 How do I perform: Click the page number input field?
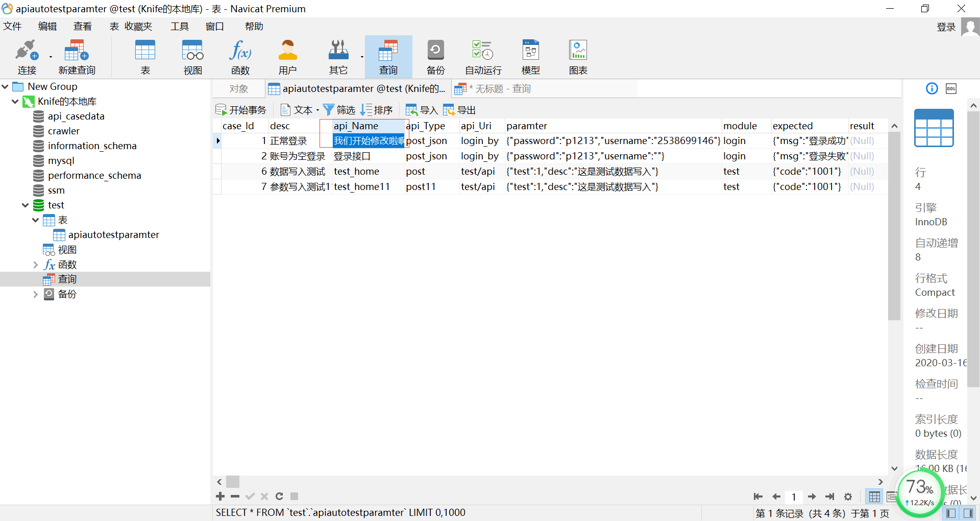794,496
